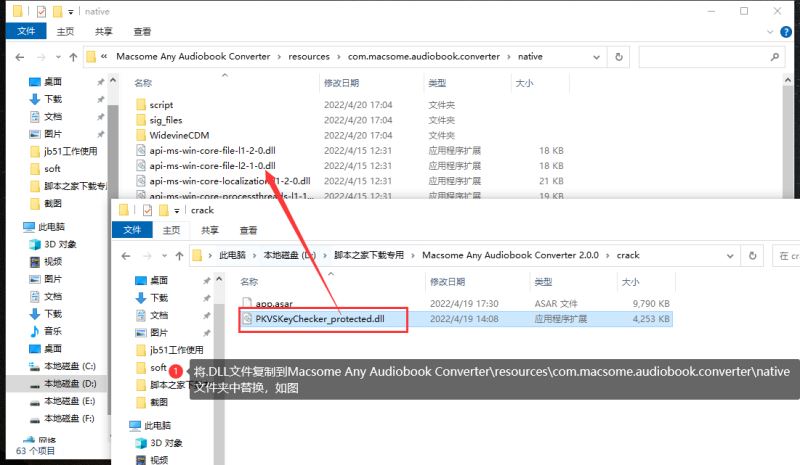800x465 pixels.
Task: Select the app.asar file
Action: tap(274, 303)
